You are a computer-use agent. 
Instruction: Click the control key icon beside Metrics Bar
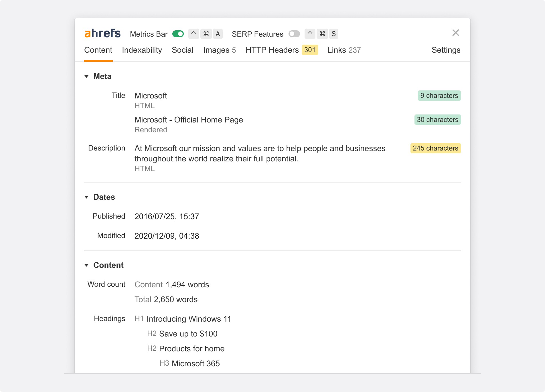tap(194, 34)
